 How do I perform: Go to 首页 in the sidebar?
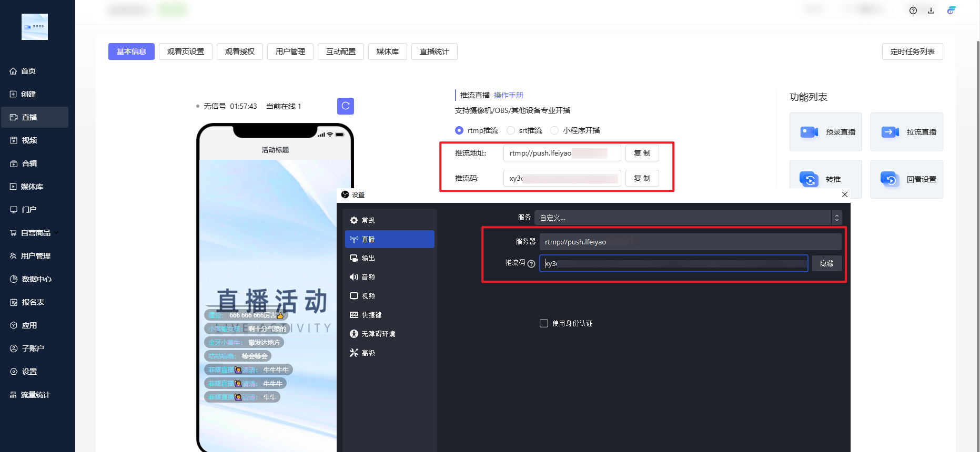[28, 71]
